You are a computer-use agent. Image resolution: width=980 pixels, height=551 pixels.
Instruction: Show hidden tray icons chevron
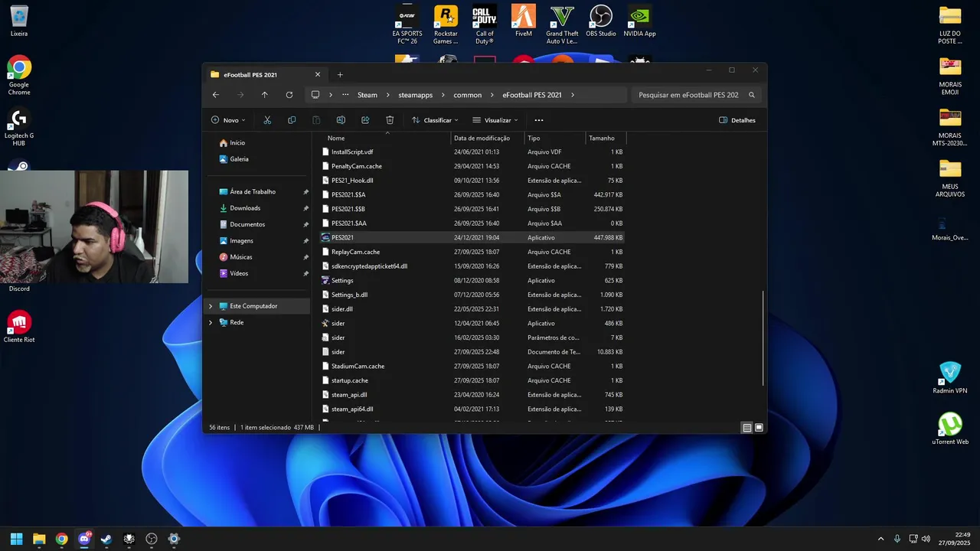pos(880,539)
